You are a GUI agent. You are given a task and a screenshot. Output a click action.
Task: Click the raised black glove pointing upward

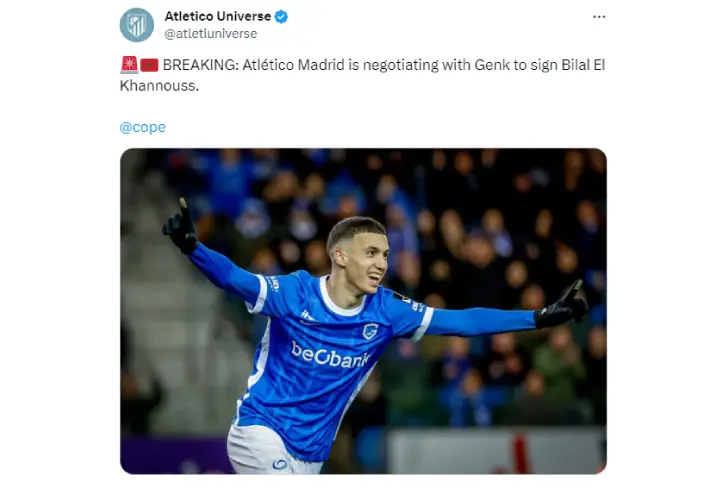[181, 228]
